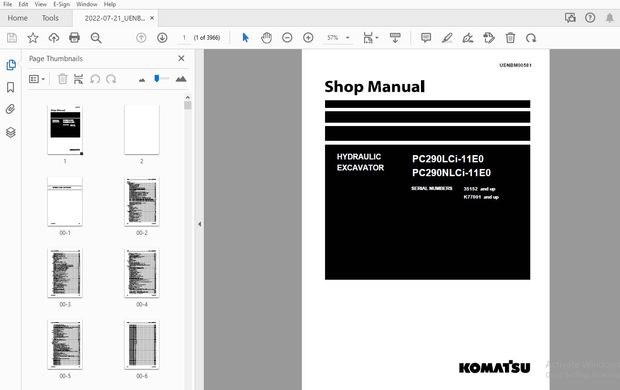Rotate page with toolbar rotate icon

coord(531,38)
